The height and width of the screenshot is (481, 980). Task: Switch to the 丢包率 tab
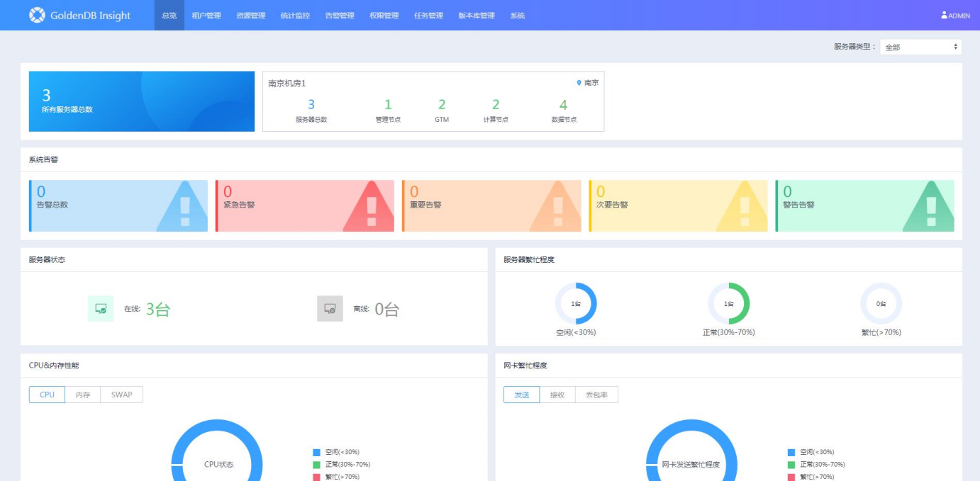[x=596, y=395]
